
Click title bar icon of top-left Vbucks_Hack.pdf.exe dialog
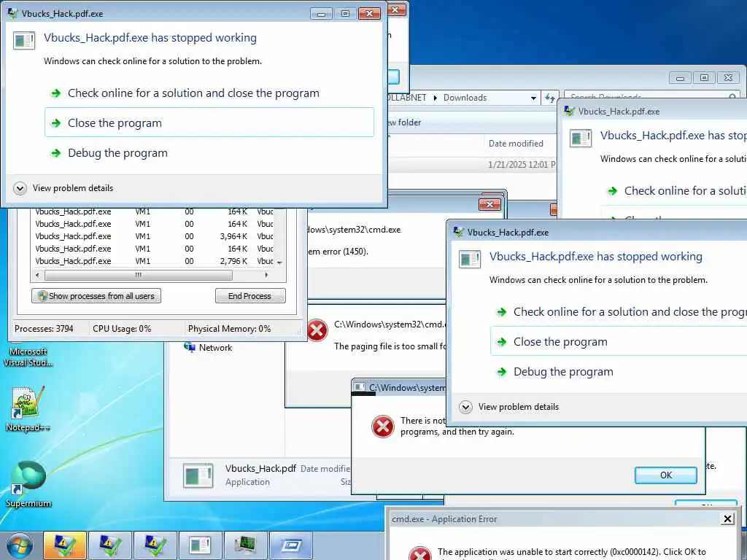[12, 13]
